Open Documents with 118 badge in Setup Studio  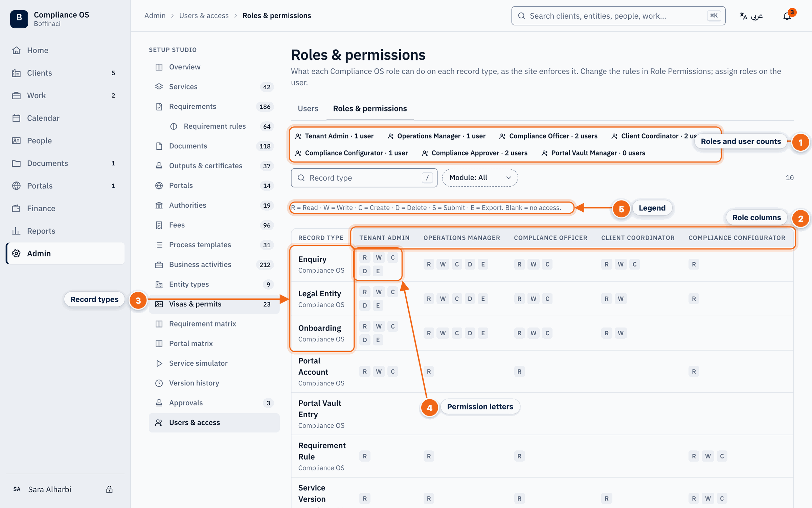(214, 146)
